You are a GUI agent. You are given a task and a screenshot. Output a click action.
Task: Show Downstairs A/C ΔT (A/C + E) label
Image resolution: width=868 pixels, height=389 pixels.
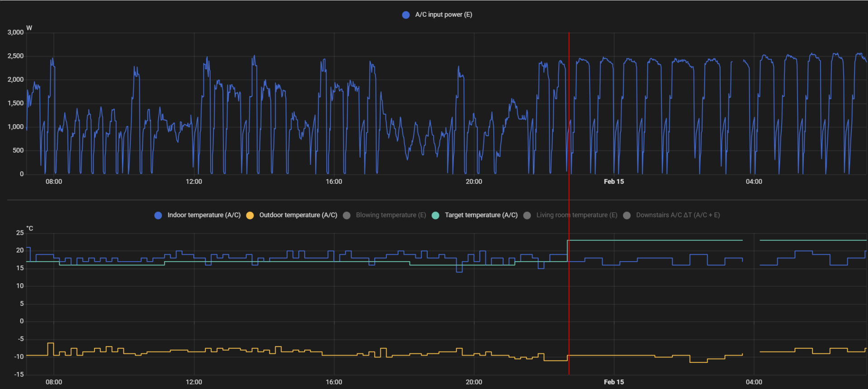pos(678,215)
